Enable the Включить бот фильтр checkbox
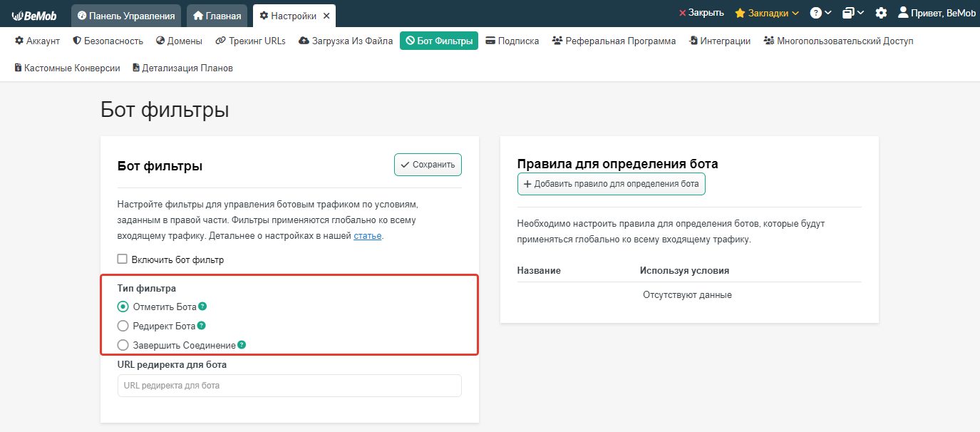The width and height of the screenshot is (980, 432). 123,259
